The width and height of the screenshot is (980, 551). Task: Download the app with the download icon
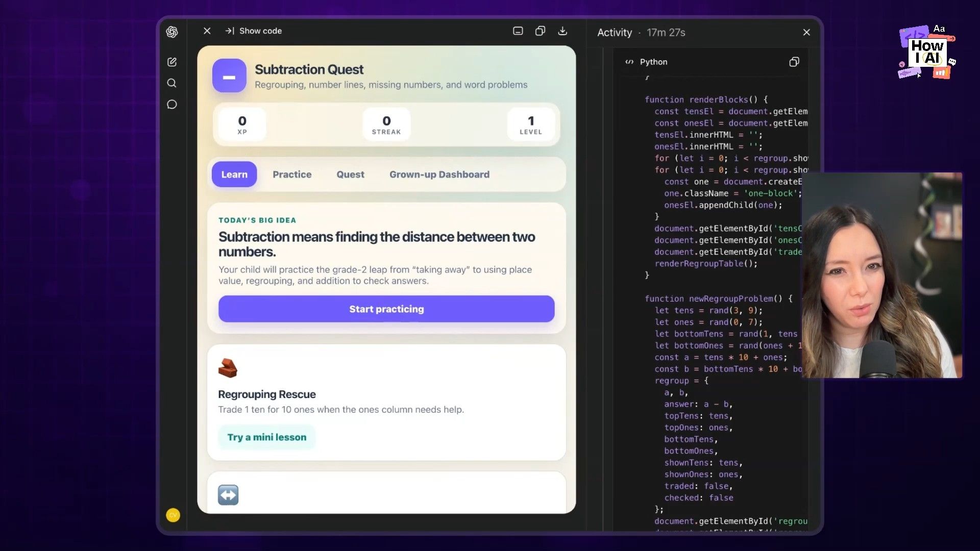point(562,31)
